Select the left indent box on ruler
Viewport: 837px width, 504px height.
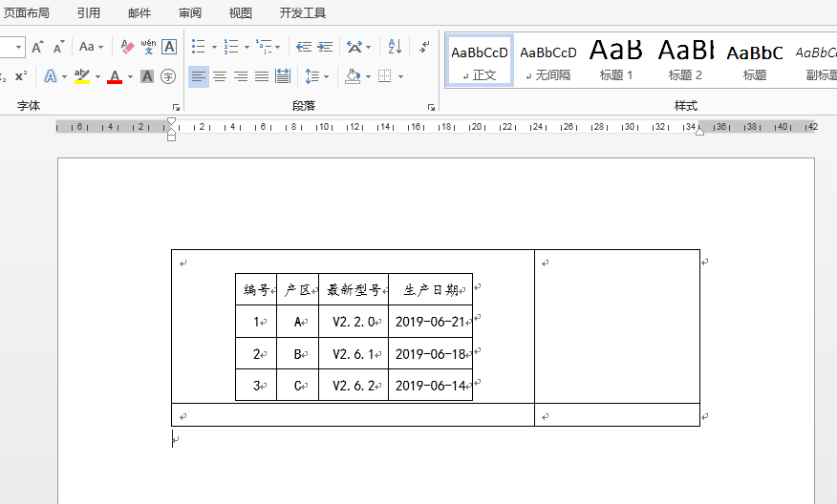[x=171, y=137]
